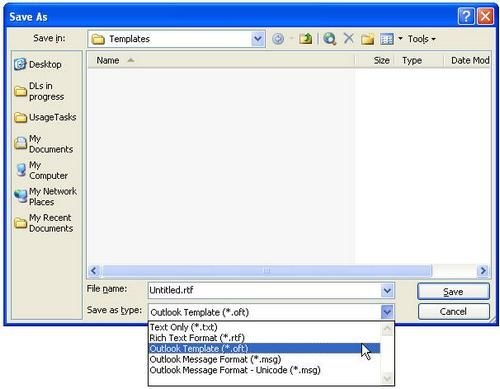This screenshot has width=500, height=389.
Task: Cancel the Save As dialog
Action: (x=453, y=311)
